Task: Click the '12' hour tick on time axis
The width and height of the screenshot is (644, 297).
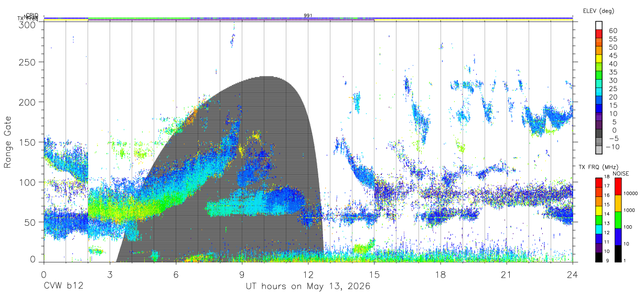Action: click(308, 274)
